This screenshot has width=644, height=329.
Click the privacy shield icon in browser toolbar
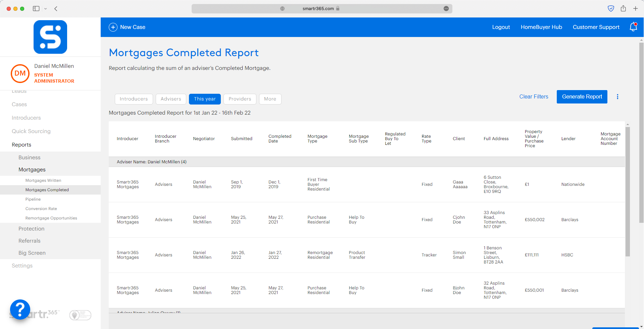coord(611,8)
